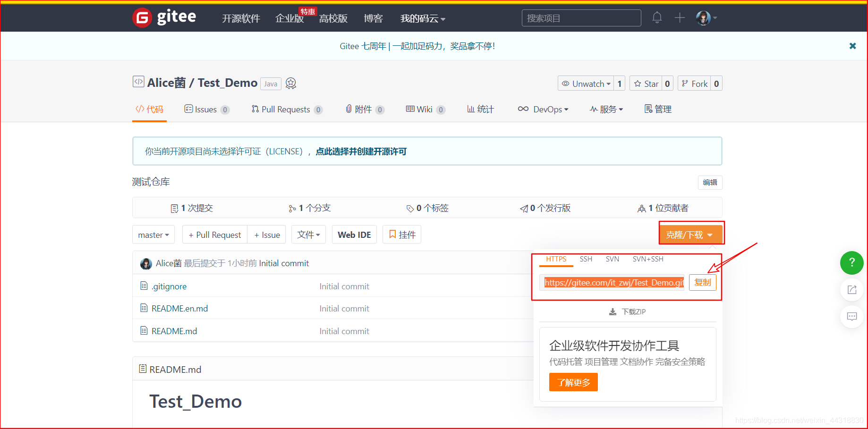Select the SVN+SSH clone tab

coord(648,259)
